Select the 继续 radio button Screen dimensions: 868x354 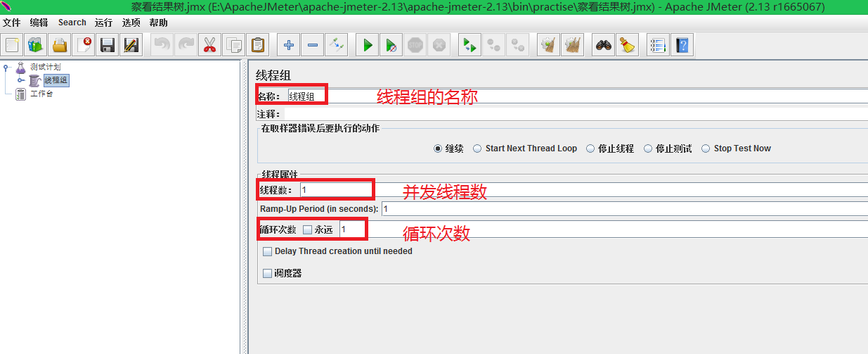438,148
